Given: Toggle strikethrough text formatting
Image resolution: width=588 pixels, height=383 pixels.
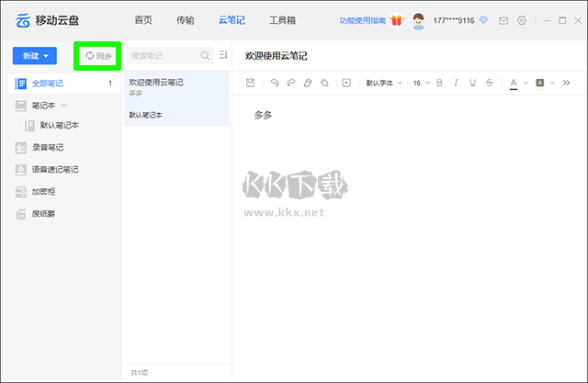Looking at the screenshot, I should (489, 83).
